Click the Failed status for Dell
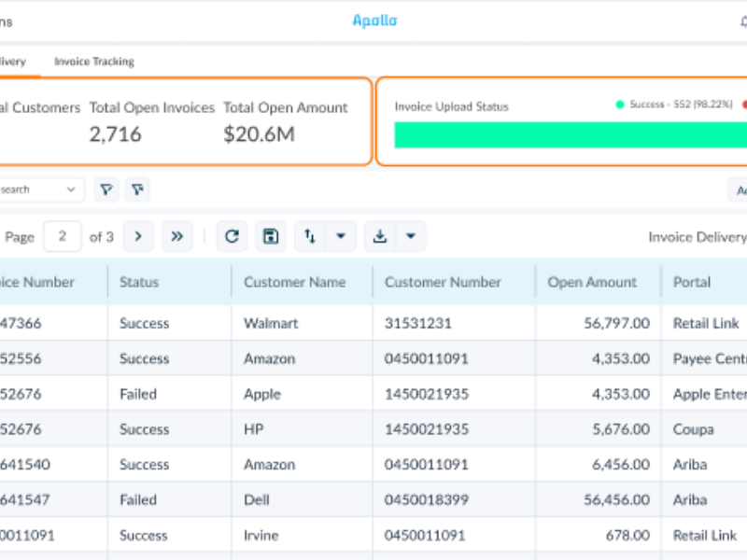This screenshot has height=560, width=747. [138, 500]
